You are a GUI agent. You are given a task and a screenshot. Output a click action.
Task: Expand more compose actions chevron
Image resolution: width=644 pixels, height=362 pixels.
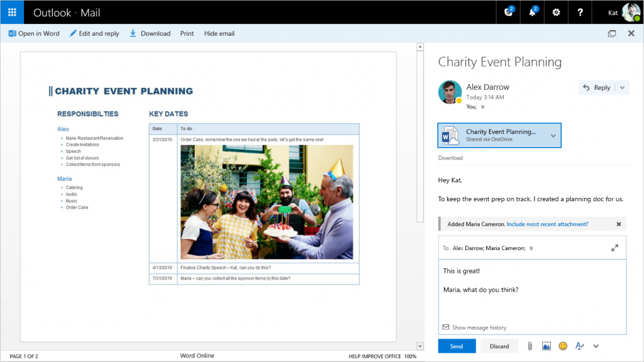click(596, 346)
